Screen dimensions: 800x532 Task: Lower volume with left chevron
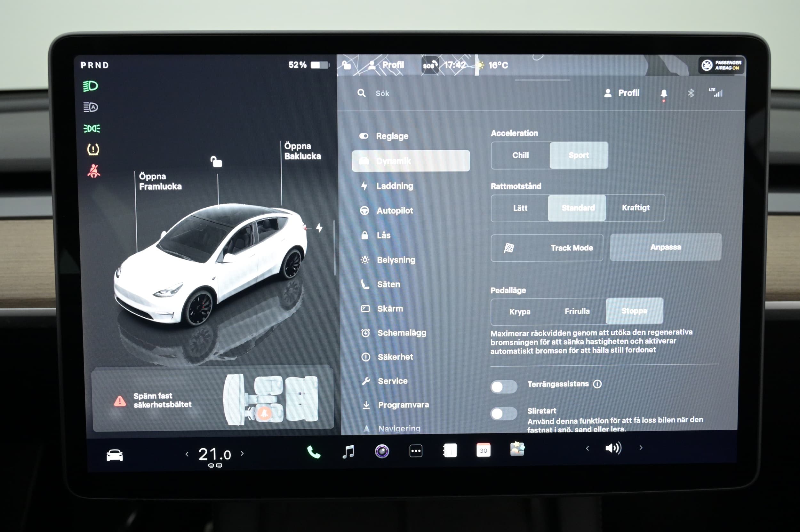click(x=588, y=449)
